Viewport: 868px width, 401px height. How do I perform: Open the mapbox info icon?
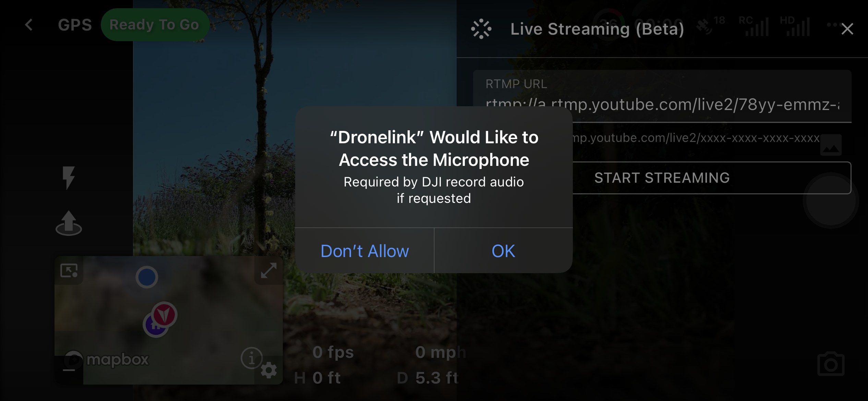click(x=252, y=358)
